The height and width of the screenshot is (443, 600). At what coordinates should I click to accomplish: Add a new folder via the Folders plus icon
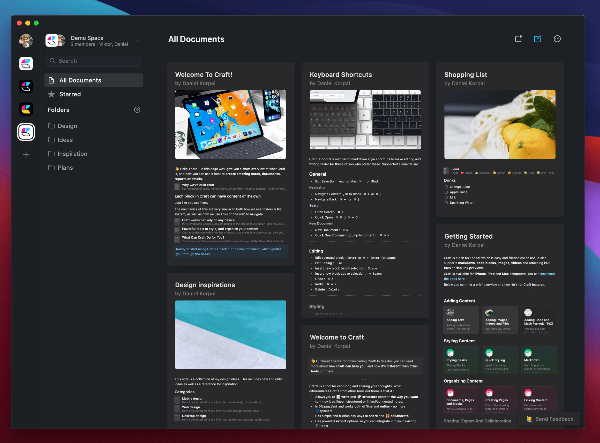[137, 110]
